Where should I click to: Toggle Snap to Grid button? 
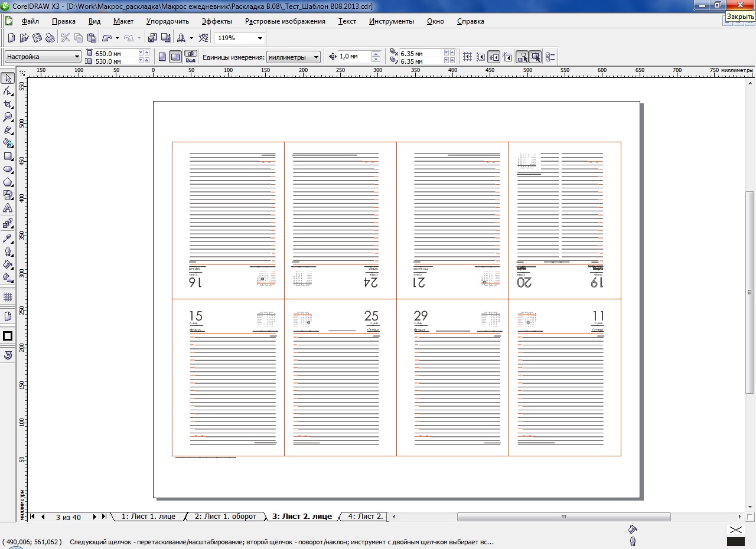coord(467,57)
